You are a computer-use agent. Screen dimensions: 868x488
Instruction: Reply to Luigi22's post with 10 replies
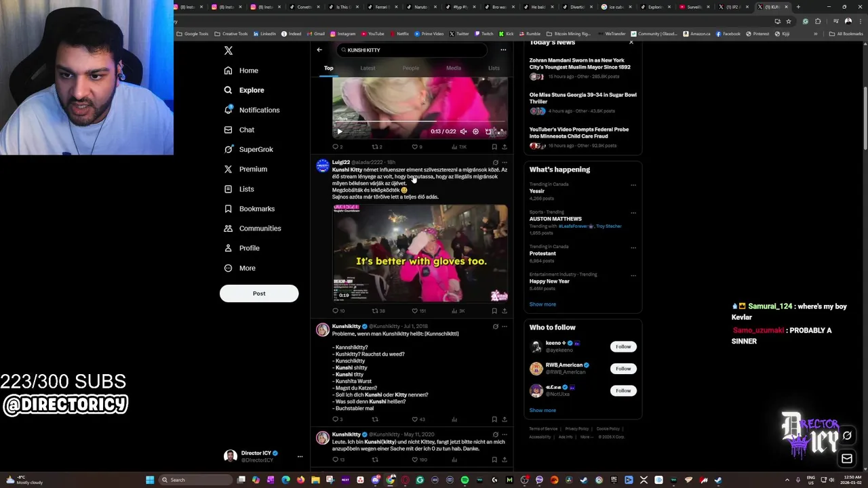coord(338,311)
